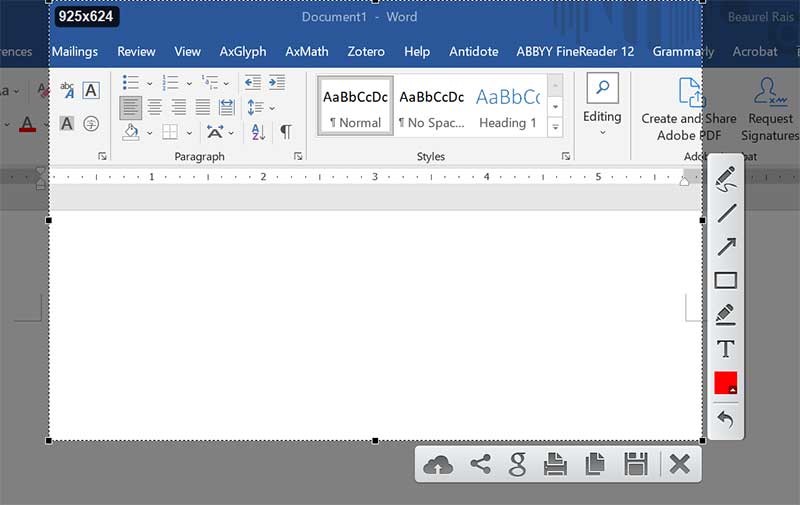Toggle Justify paragraph alignment
Viewport: 800px width, 505px height.
pyautogui.click(x=203, y=107)
